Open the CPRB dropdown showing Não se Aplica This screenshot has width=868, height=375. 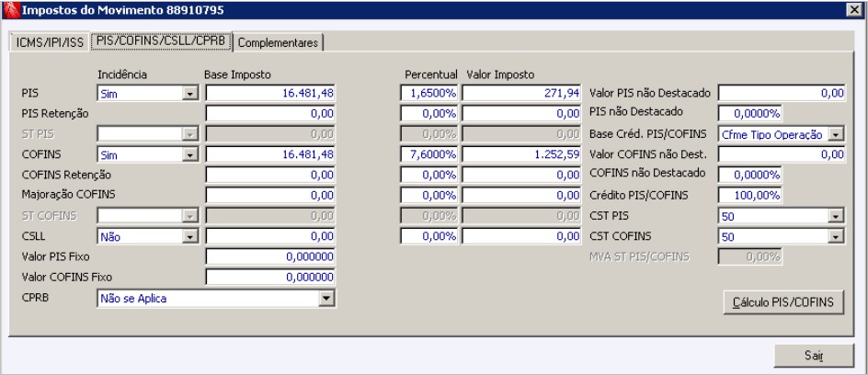(x=327, y=299)
